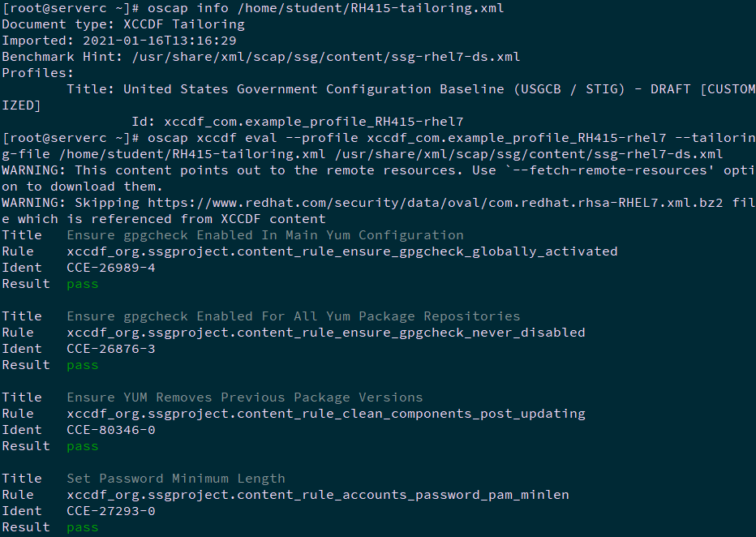
Task: Click rule ensure_gpgcheck_never_disabled
Action: [x=326, y=333]
